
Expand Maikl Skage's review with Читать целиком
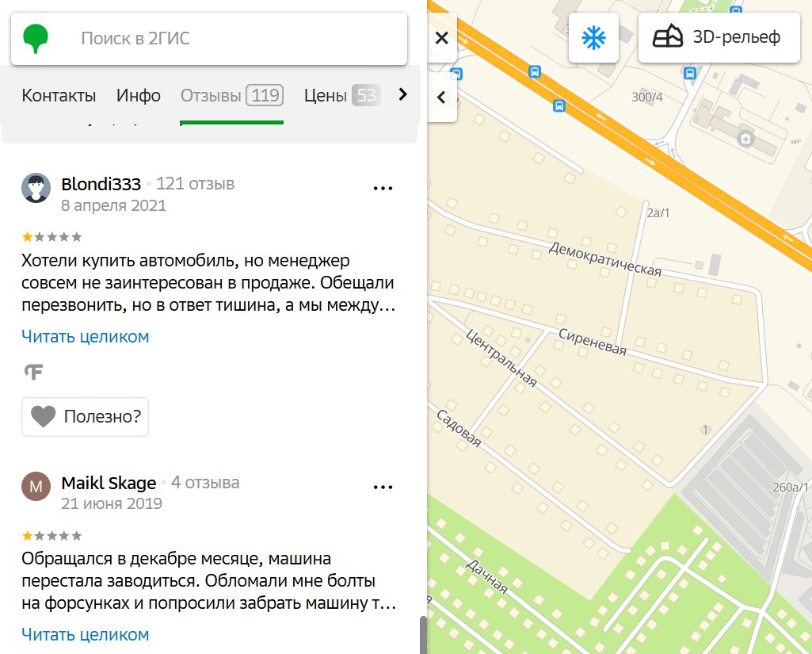(84, 634)
